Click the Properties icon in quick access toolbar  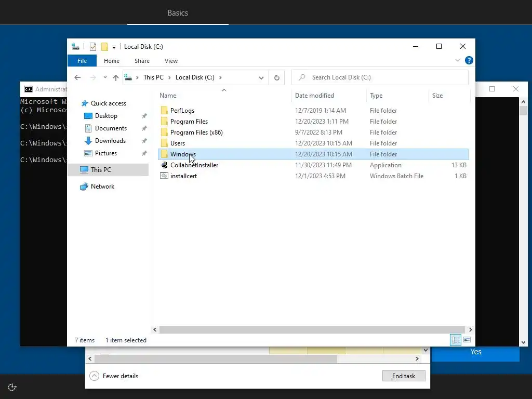tap(93, 47)
